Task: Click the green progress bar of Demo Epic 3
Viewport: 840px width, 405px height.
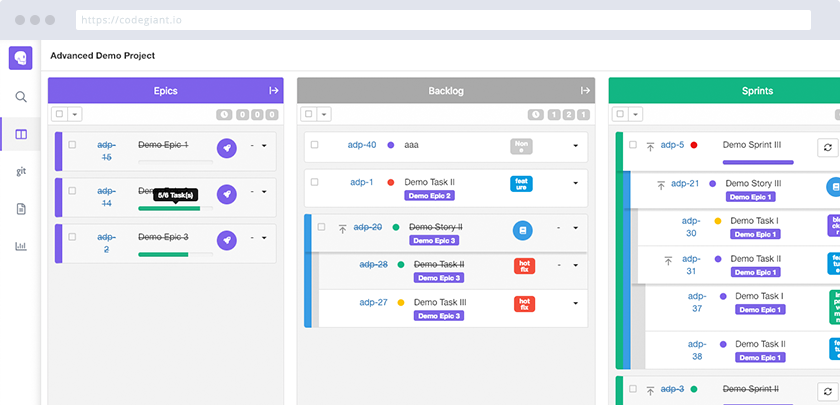Action: click(163, 254)
